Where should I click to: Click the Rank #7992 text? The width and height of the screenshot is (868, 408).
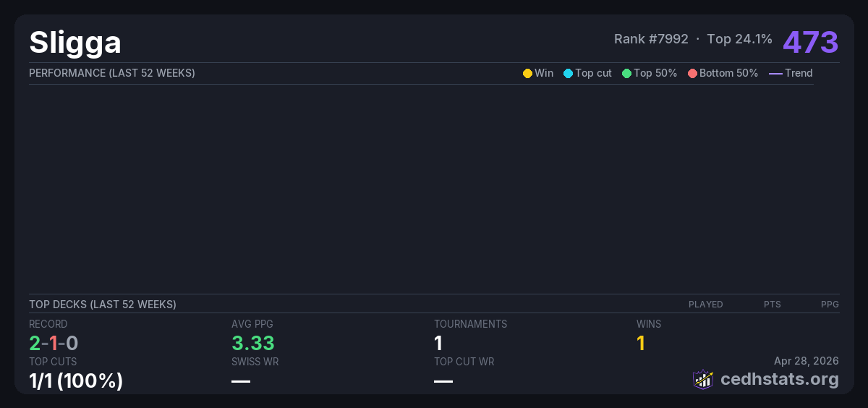[x=651, y=39]
